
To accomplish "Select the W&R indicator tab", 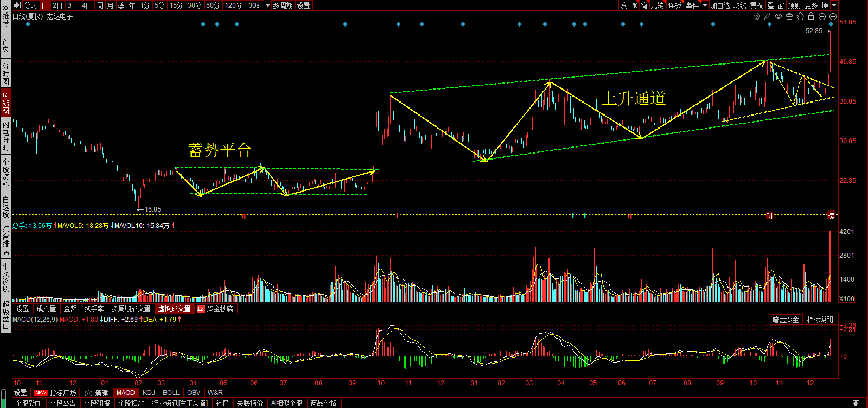I will [215, 392].
